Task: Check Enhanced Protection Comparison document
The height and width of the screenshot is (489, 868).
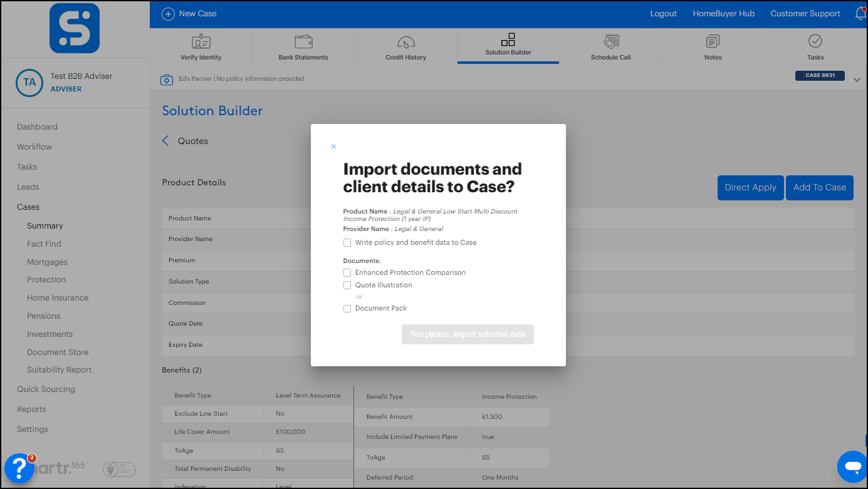Action: (347, 273)
